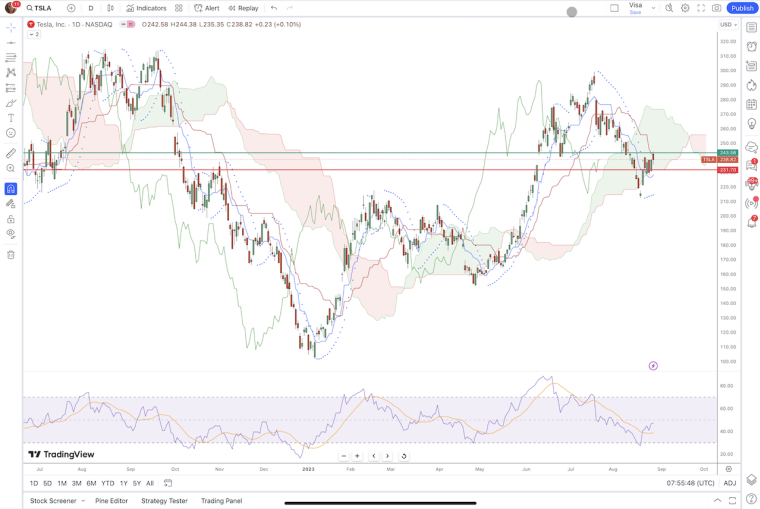
Task: Start bar Replay mode
Action: 243,8
